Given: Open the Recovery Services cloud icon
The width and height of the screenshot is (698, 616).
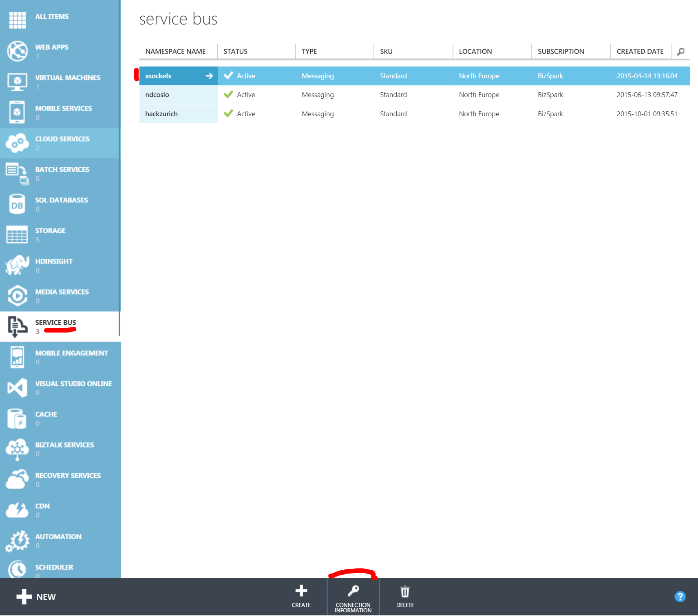Looking at the screenshot, I should (x=17, y=479).
